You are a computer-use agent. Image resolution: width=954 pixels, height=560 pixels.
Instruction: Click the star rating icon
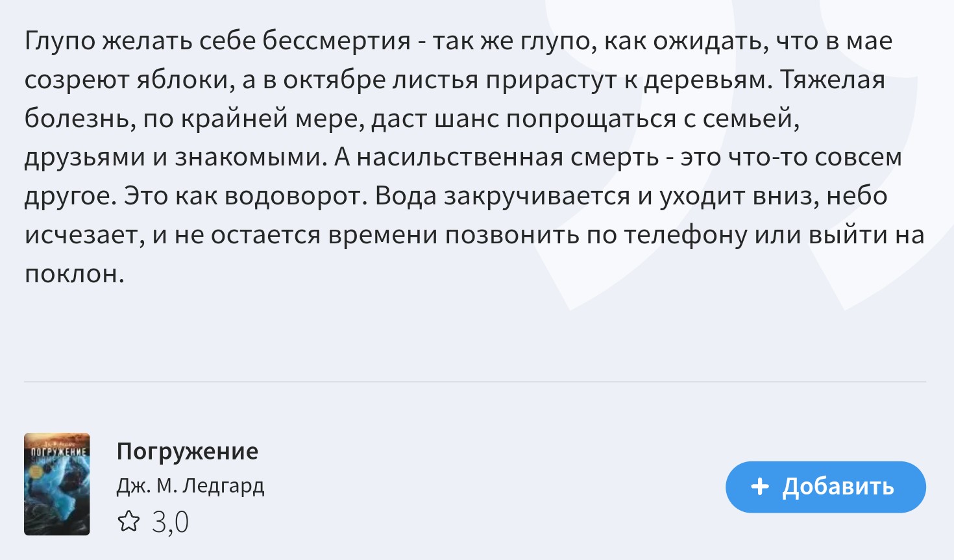click(x=128, y=521)
